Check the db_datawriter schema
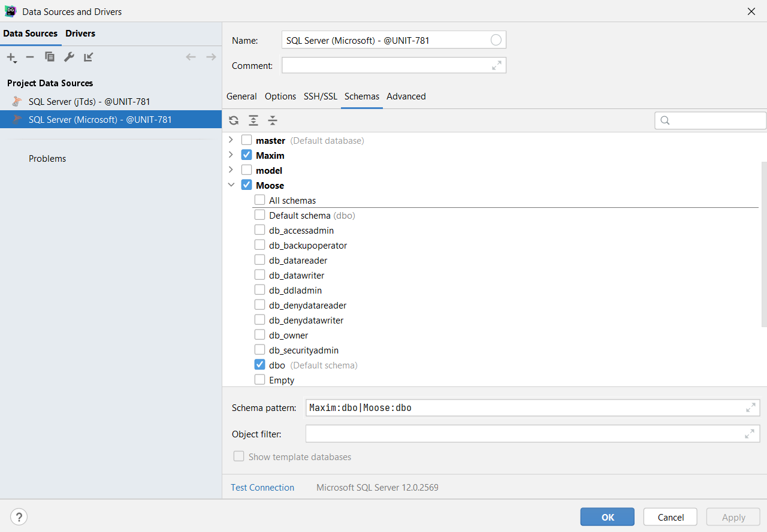The height and width of the screenshot is (532, 767). tap(259, 275)
